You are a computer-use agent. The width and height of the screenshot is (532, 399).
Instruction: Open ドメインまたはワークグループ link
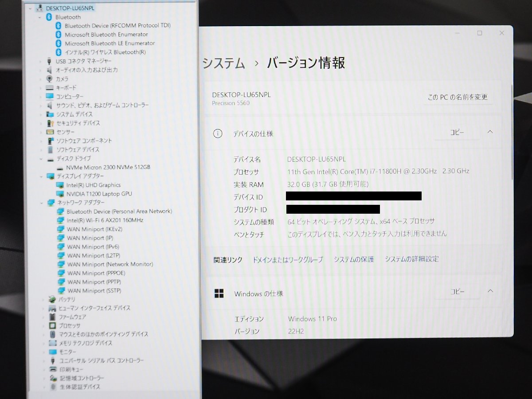coord(288,260)
